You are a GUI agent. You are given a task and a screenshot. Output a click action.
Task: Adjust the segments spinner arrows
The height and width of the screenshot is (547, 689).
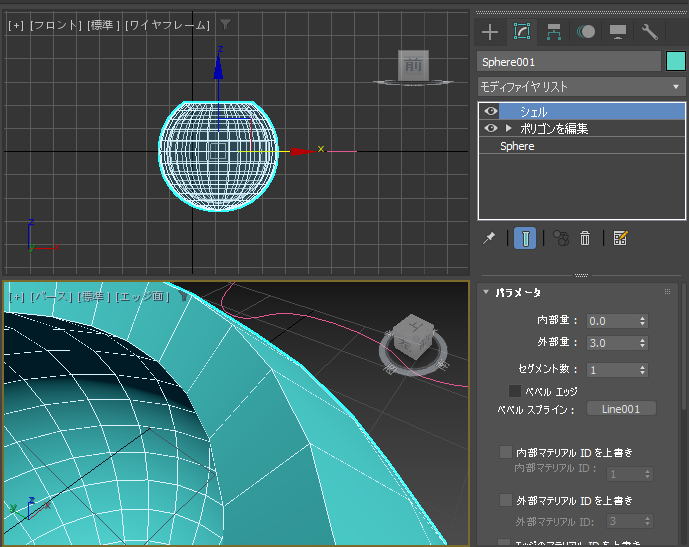(642, 370)
